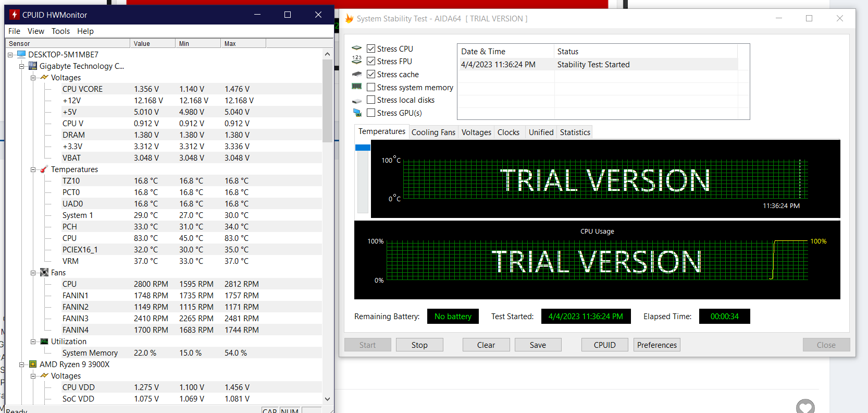Click the Clear button
This screenshot has height=413, width=868.
[486, 345]
